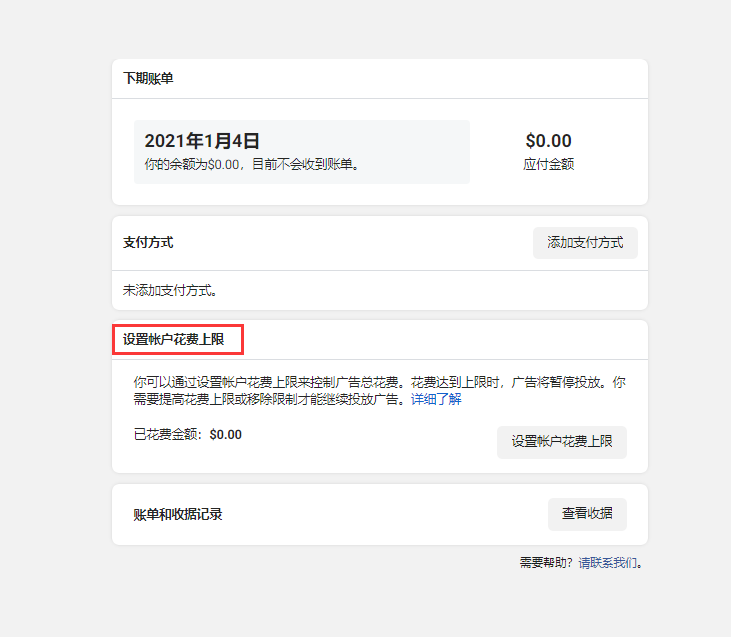Screen dimensions: 731x637
Task: Select the 支付方式 section heading
Action: (148, 243)
